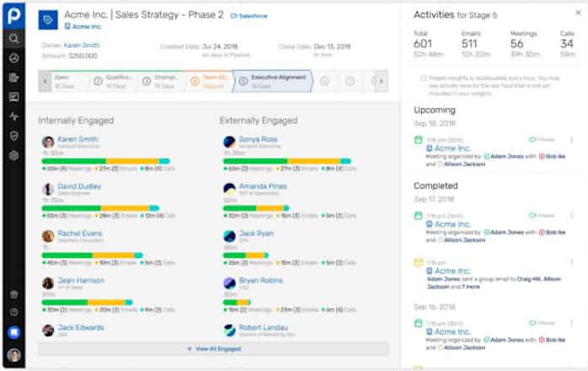Click the activity pulse icon in sidebar
This screenshot has height=371, width=588.
coord(13,116)
